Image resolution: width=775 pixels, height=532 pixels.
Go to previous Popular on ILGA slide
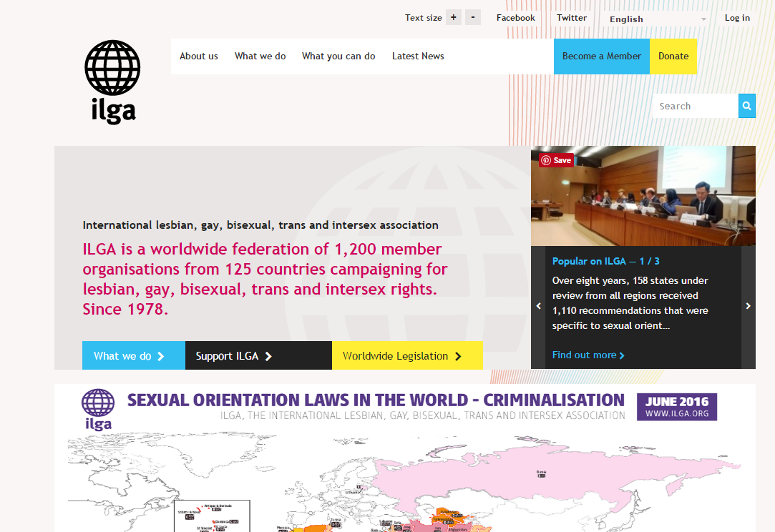coord(538,306)
